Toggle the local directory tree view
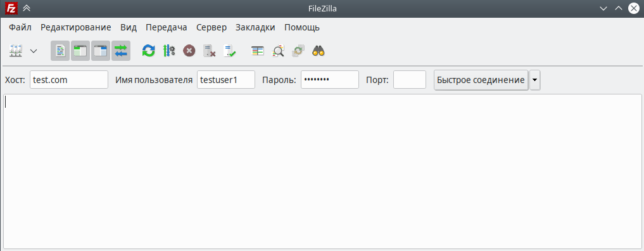Screen dimensions: 644x251 [x=80, y=51]
